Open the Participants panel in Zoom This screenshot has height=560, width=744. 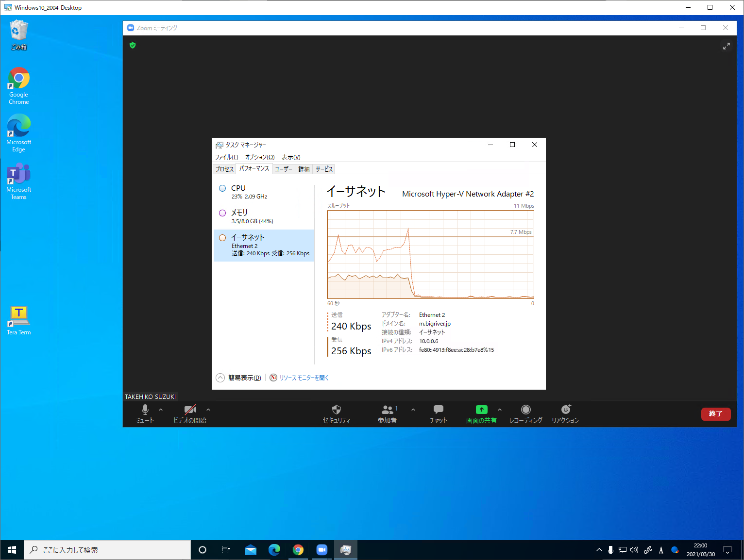[388, 410]
